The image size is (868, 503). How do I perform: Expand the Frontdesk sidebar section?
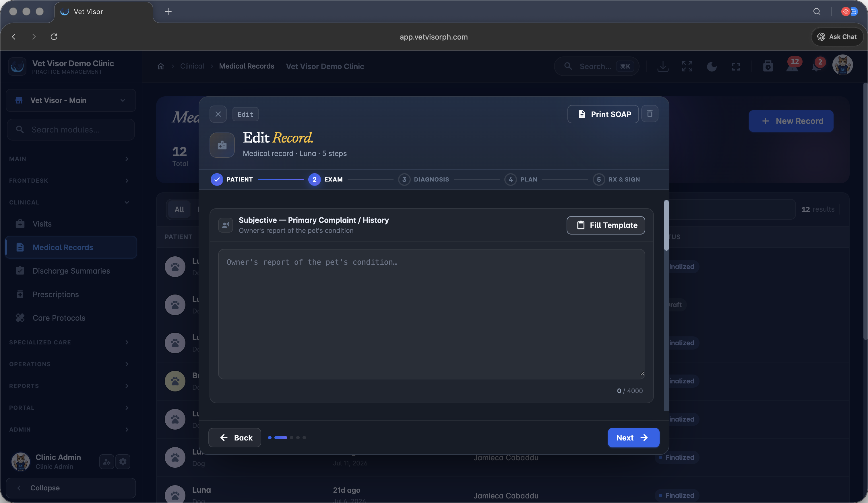[x=69, y=181]
